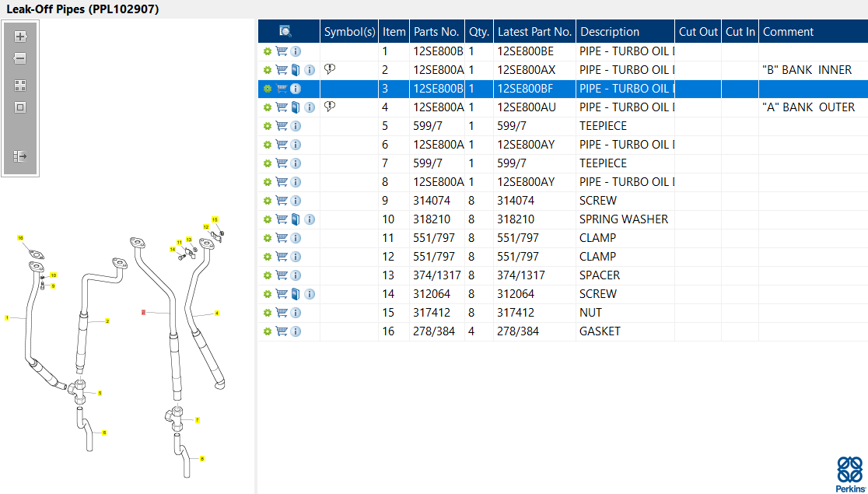Image resolution: width=868 pixels, height=494 pixels.
Task: Click the Comment column header
Action: (x=814, y=32)
